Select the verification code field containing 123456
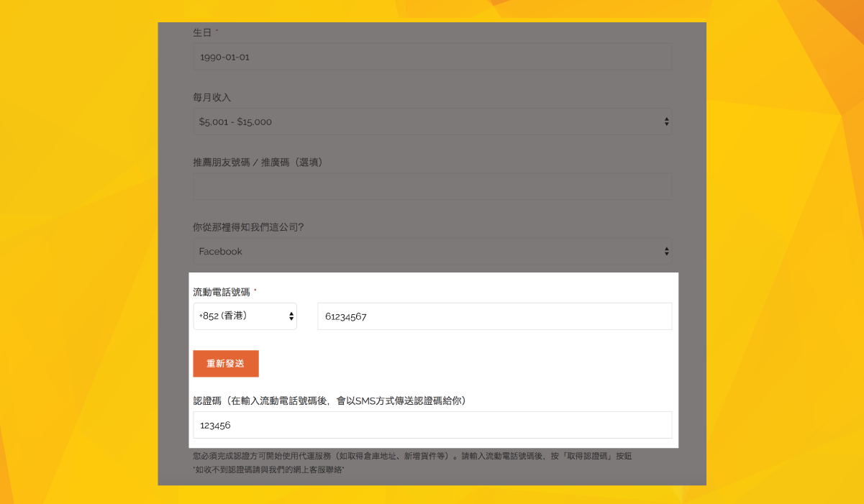The height and width of the screenshot is (504, 864). pos(432,425)
